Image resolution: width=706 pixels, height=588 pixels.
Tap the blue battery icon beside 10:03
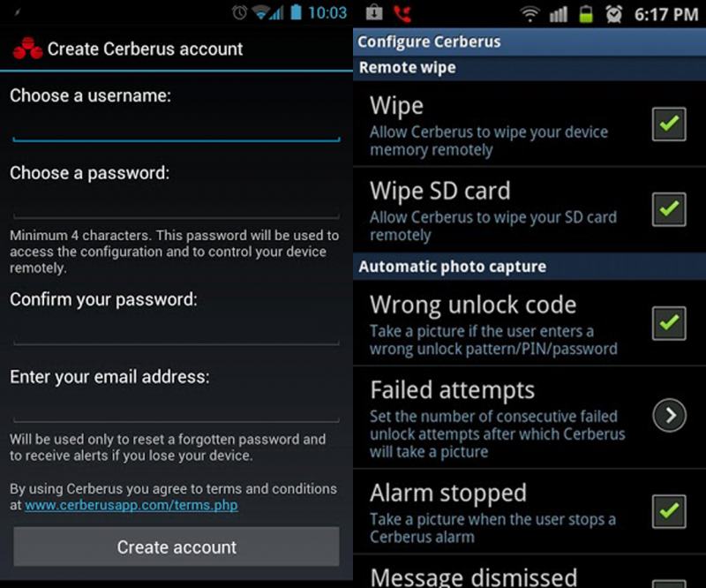pyautogui.click(x=296, y=12)
